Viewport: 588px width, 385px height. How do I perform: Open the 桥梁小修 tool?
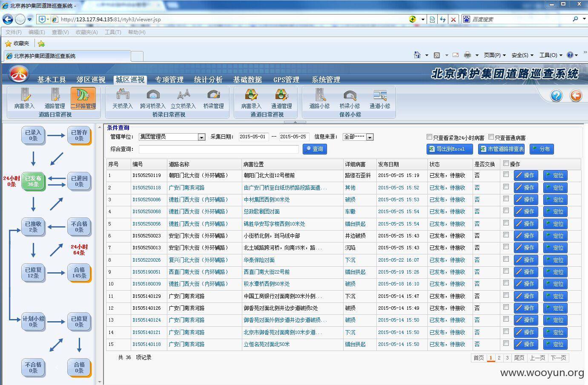(x=350, y=99)
